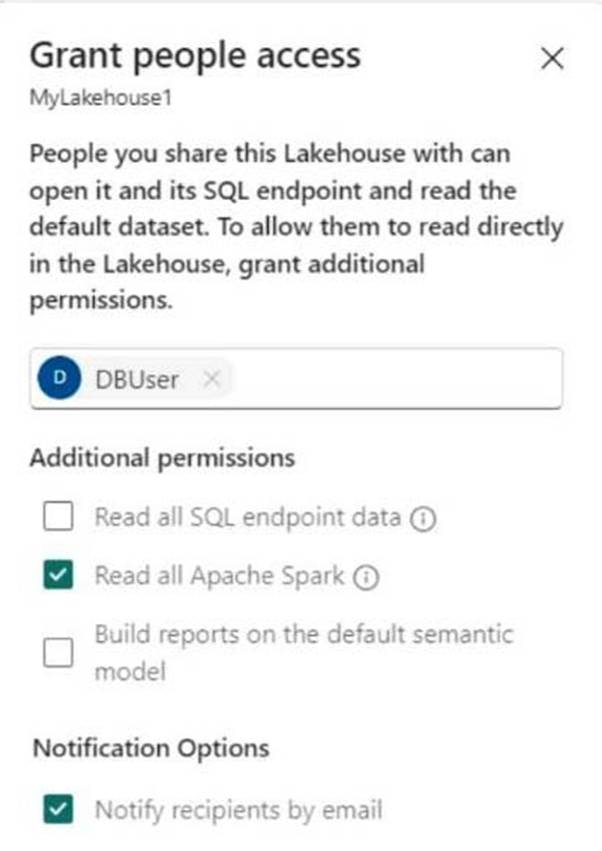Screen dimensions: 602x851
Task: Click the 'Build reports on the default semantic' label text
Action: pos(304,634)
